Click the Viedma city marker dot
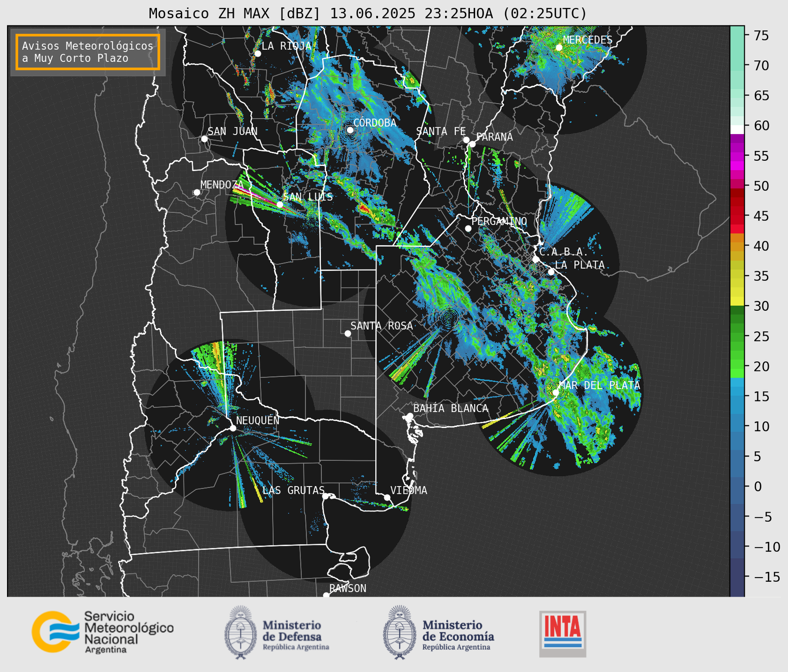 point(387,497)
